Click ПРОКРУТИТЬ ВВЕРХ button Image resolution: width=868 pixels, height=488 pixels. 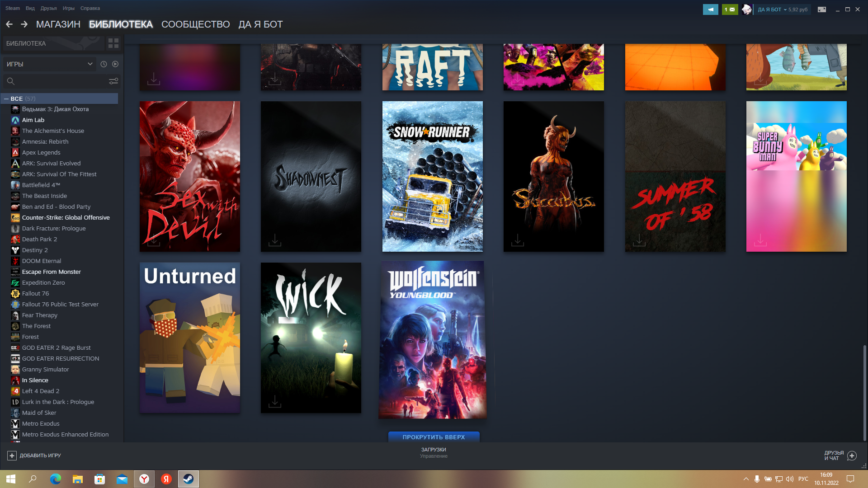point(434,437)
